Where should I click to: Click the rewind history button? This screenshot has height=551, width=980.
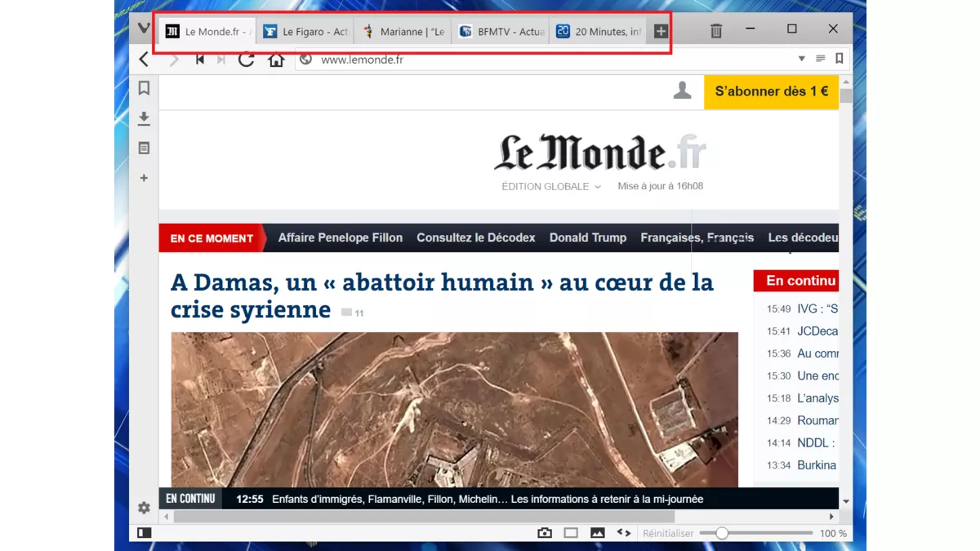199,60
